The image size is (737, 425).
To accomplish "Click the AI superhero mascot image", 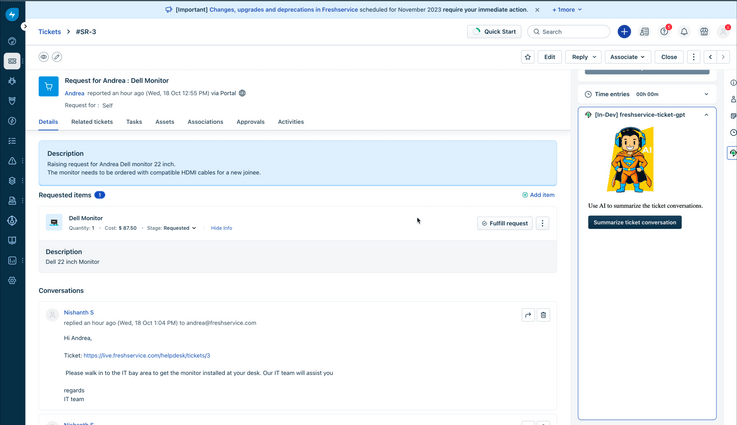I will [x=630, y=160].
